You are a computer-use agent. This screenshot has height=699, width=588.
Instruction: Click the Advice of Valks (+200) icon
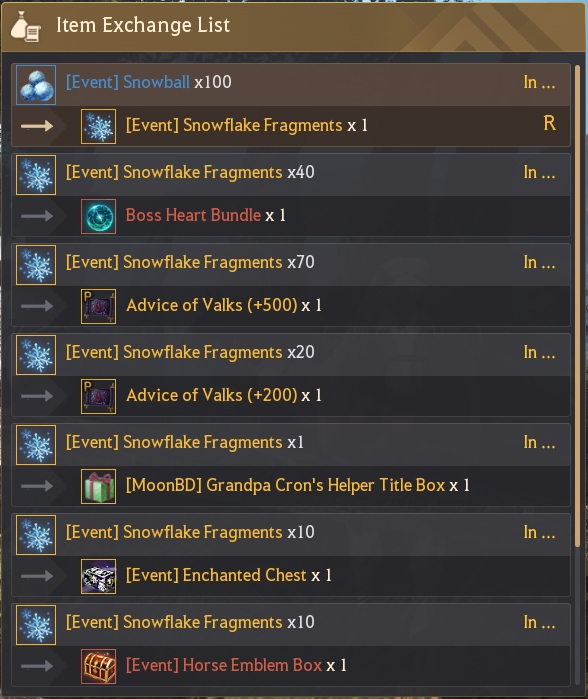[x=99, y=396]
